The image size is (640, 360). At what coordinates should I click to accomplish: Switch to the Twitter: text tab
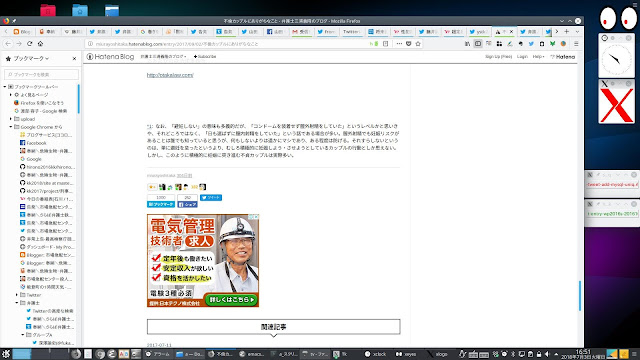[x=351, y=31]
